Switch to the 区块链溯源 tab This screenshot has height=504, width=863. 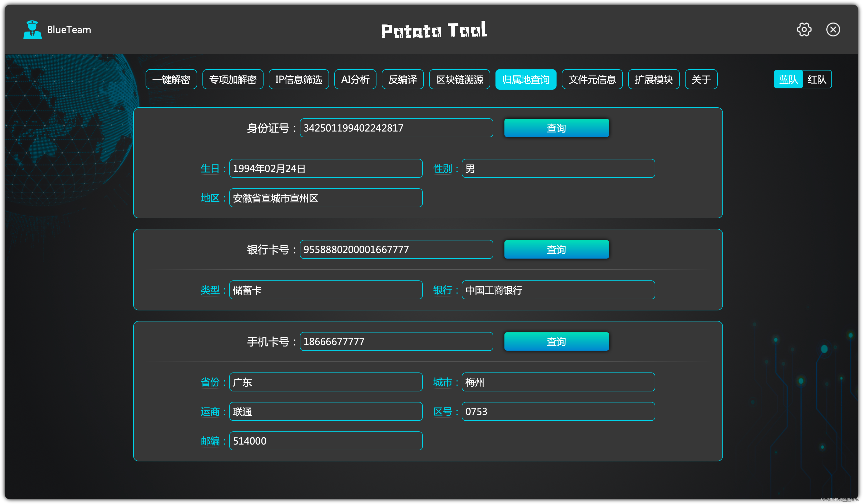click(459, 79)
